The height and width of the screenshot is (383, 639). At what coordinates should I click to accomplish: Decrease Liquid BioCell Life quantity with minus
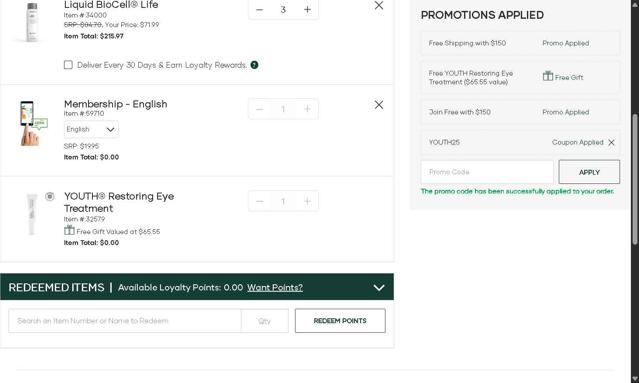coord(260,9)
